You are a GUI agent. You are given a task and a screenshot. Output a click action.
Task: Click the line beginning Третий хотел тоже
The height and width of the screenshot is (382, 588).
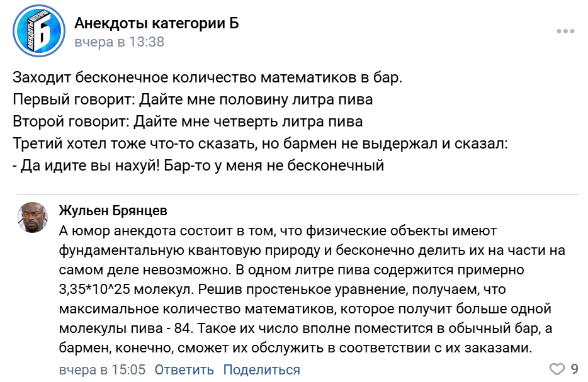260,143
